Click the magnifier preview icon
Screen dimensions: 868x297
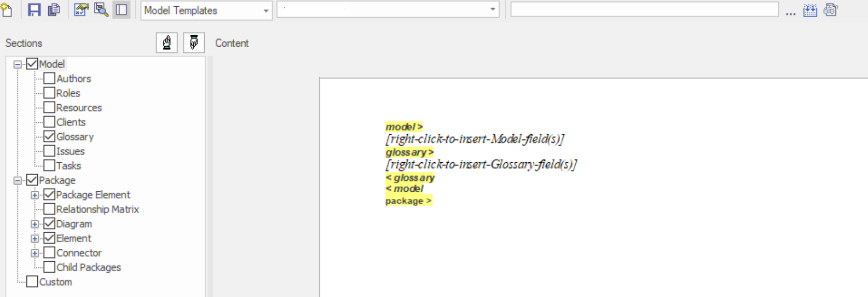(101, 10)
